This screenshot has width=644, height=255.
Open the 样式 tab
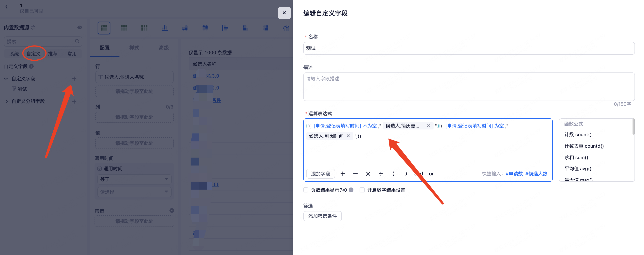coord(134,48)
